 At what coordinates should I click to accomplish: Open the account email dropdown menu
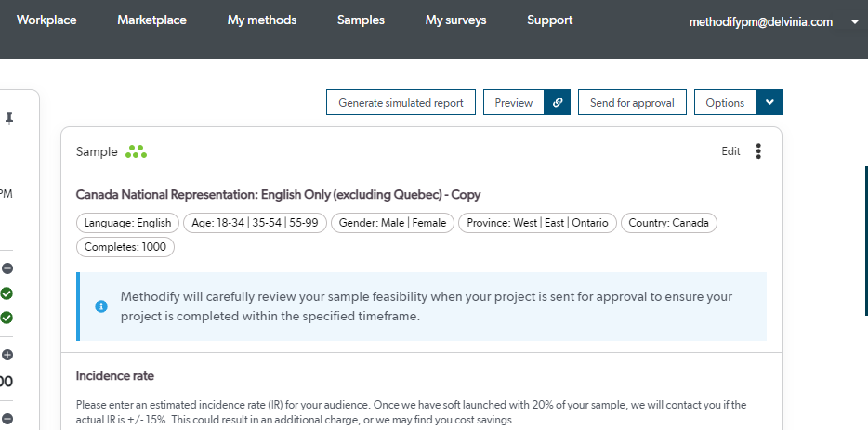coord(854,21)
